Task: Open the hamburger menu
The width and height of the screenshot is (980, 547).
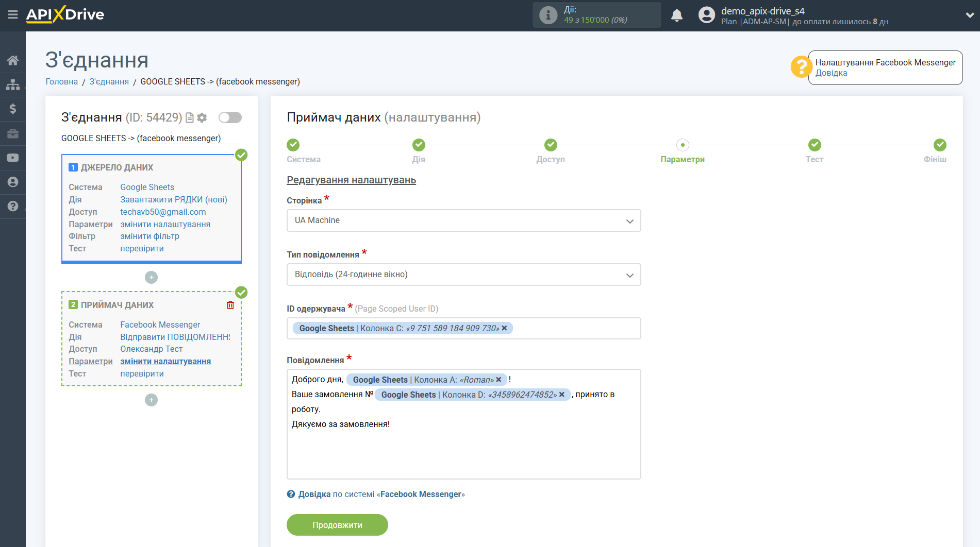Action: (13, 15)
